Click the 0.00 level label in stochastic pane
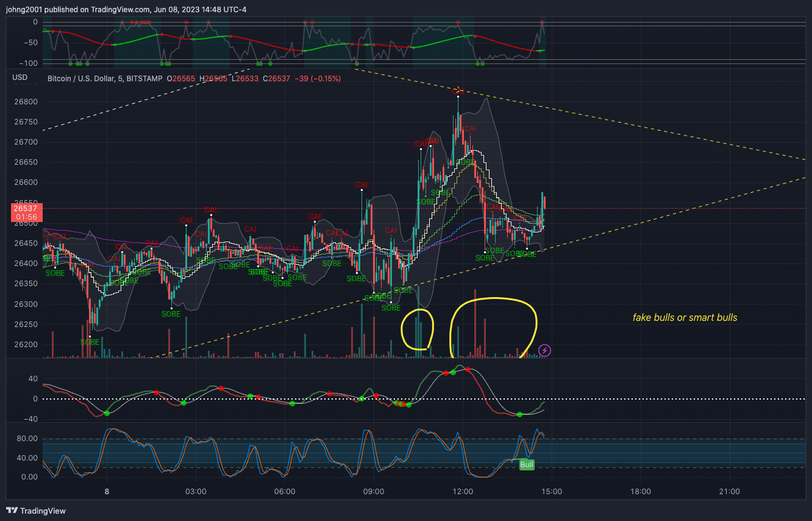 pyautogui.click(x=30, y=477)
